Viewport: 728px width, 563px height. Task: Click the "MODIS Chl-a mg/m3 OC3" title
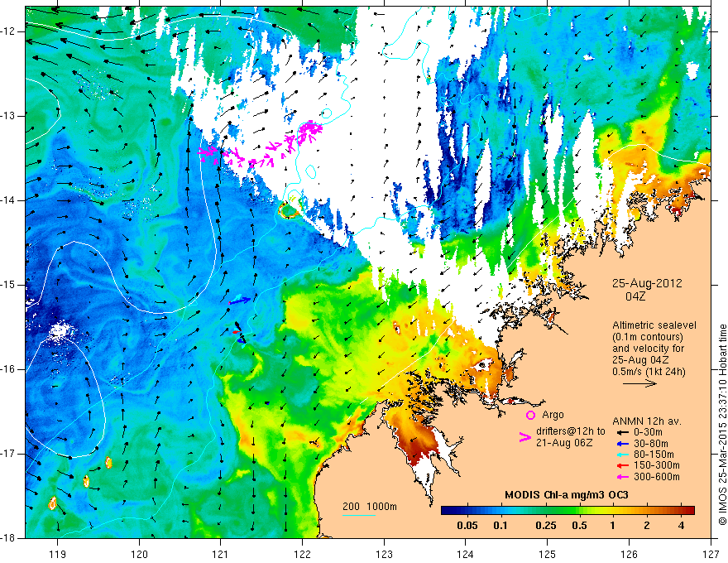(x=567, y=495)
